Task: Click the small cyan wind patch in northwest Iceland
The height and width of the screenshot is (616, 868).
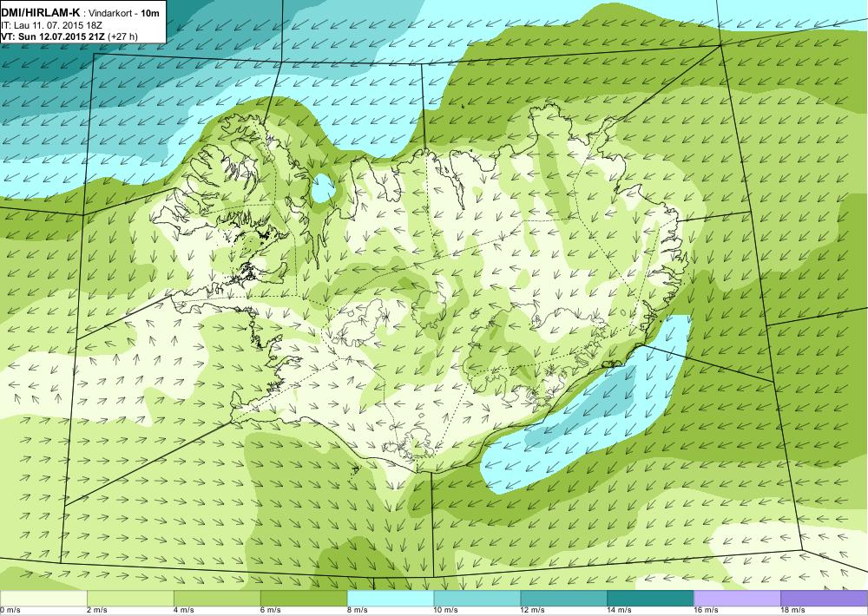Action: [x=323, y=189]
